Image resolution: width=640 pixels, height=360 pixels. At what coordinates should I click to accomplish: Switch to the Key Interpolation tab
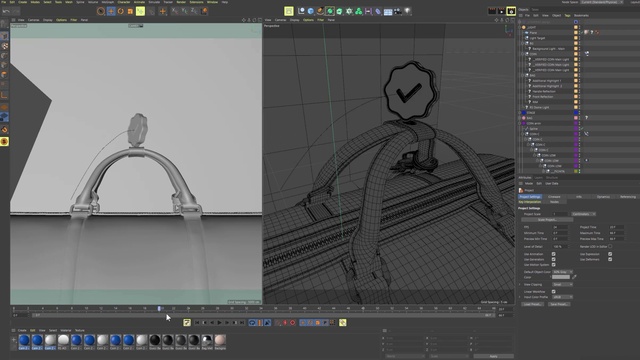tap(530, 202)
